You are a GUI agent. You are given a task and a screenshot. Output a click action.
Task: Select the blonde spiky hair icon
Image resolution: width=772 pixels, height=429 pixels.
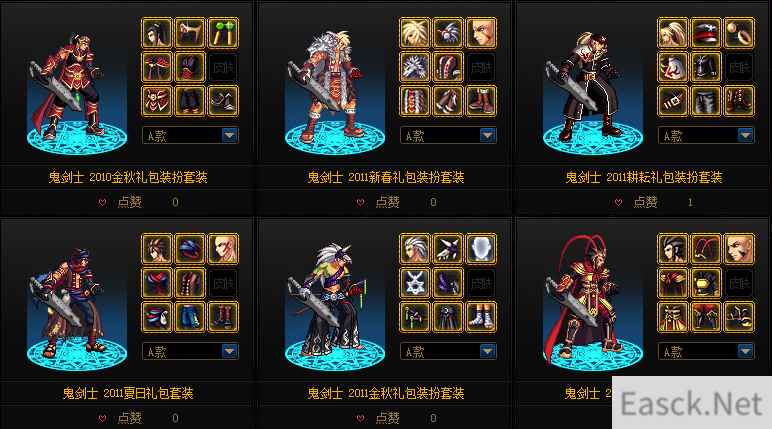click(414, 33)
